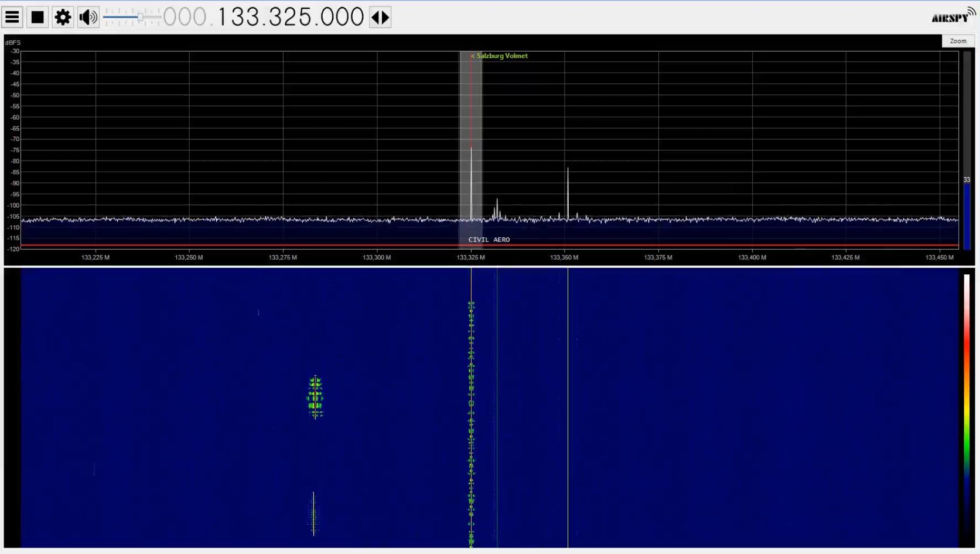980x554 pixels.
Task: Select the dBFS scale label
Action: click(x=12, y=42)
